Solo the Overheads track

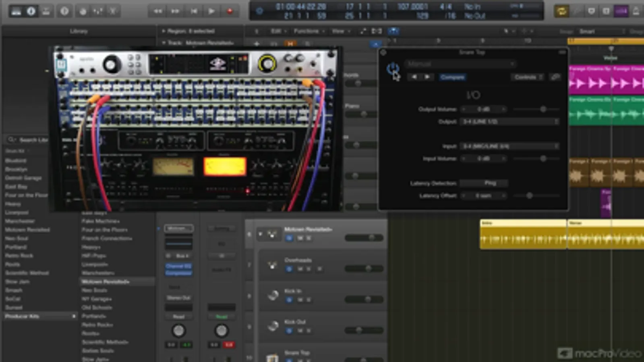[309, 269]
